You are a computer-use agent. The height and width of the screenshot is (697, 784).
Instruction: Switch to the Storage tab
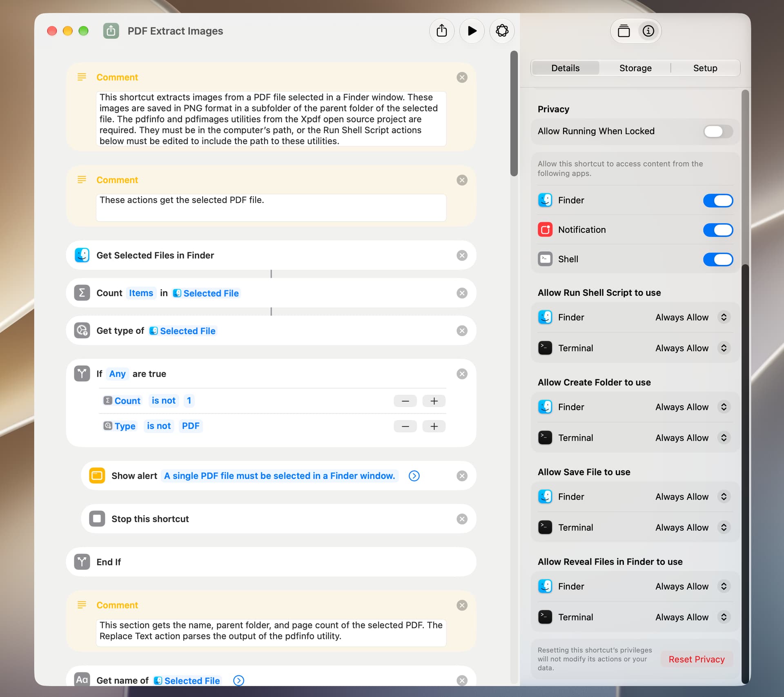point(635,68)
